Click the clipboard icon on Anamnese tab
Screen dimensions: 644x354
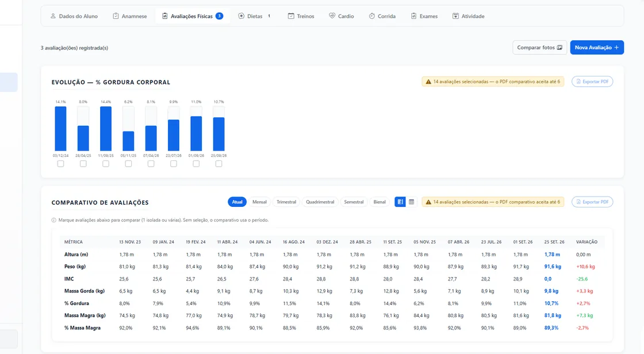(x=116, y=16)
